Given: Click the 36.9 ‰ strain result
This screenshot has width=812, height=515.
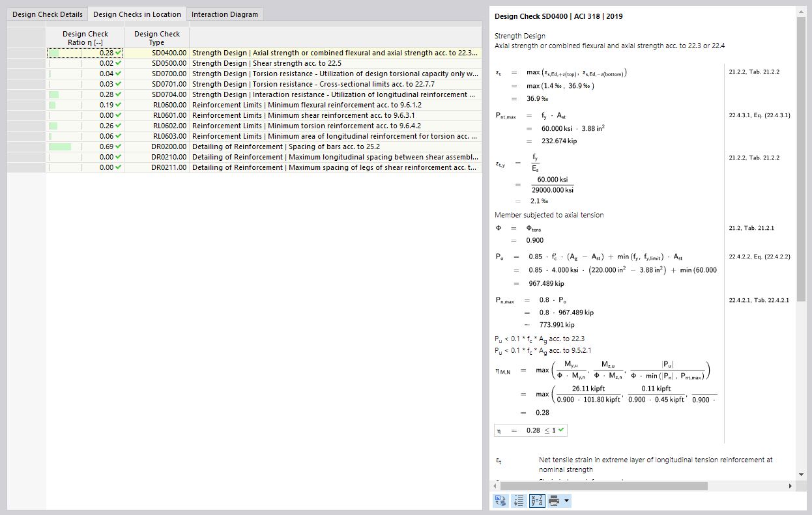Looking at the screenshot, I should tap(537, 98).
